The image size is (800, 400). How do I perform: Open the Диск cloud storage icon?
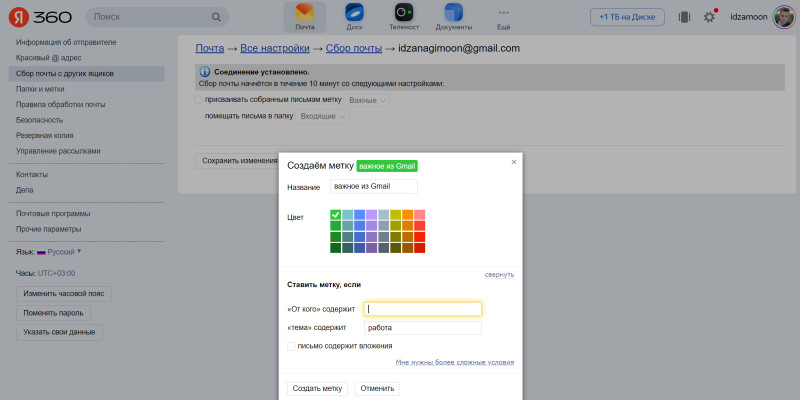(354, 16)
